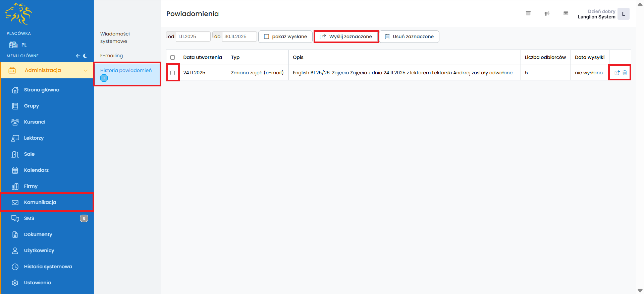This screenshot has height=294, width=644.
Task: Click the archive box icon in header
Action: 528,13
